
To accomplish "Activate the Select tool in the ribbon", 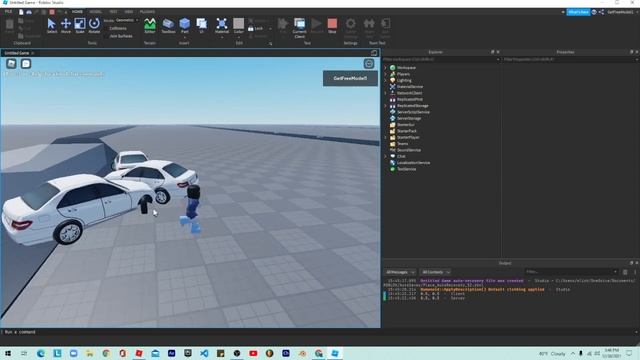I will (51, 25).
